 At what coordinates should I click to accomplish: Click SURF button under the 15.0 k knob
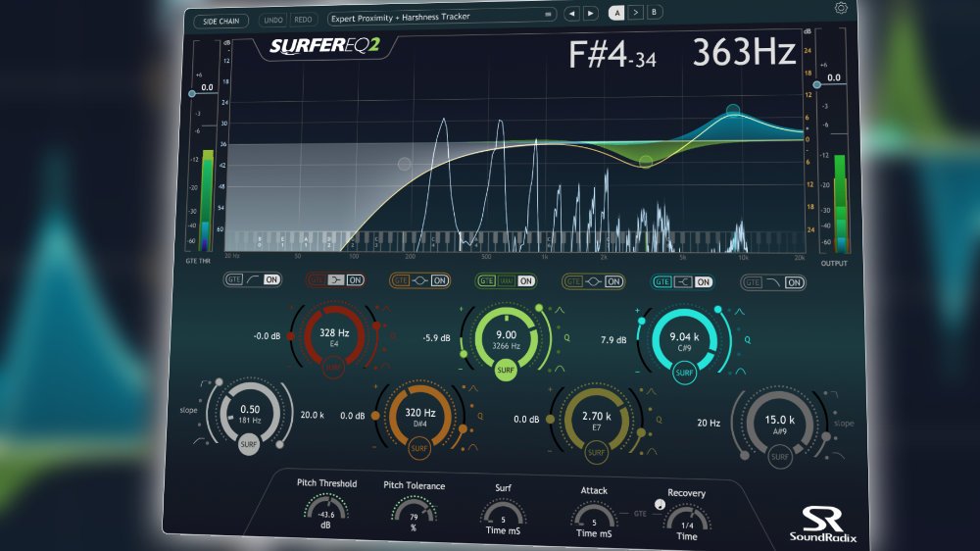coord(779,457)
